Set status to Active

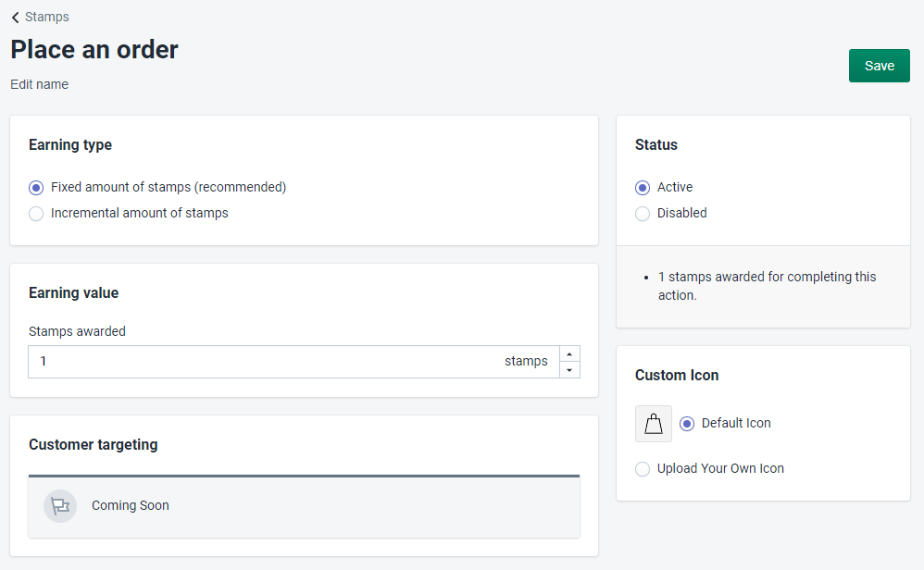coord(643,188)
